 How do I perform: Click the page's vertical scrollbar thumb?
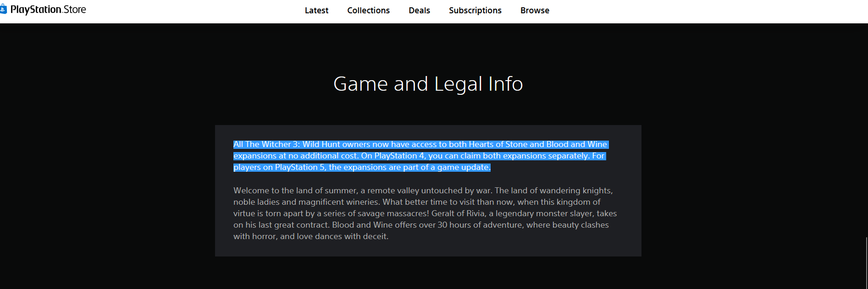coord(866,263)
